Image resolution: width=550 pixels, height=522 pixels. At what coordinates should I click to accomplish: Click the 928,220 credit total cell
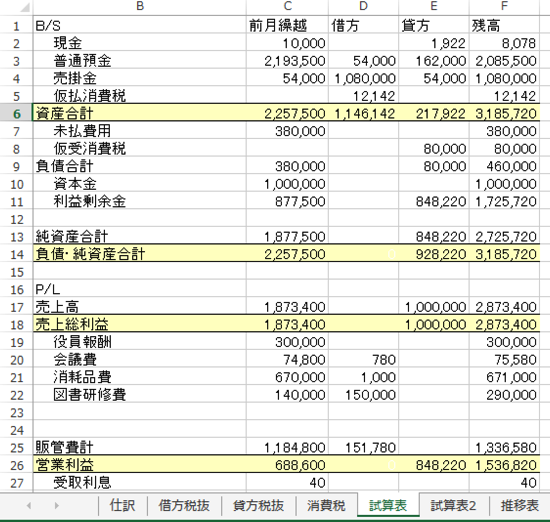434,254
